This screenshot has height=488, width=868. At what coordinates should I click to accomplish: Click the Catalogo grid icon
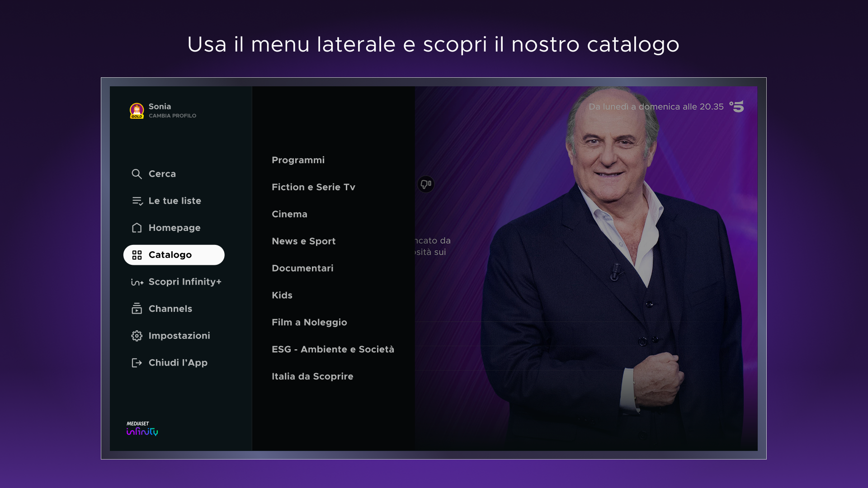(137, 255)
